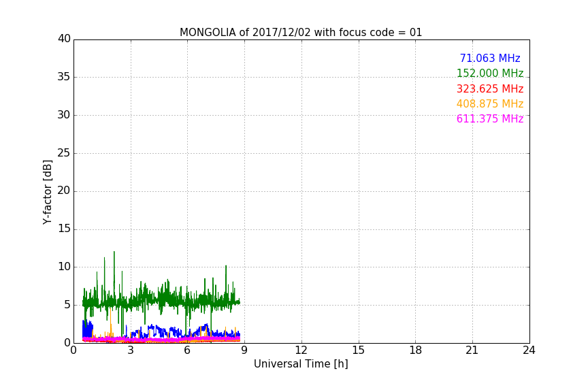Click the y-axis tick value 10

64,267
